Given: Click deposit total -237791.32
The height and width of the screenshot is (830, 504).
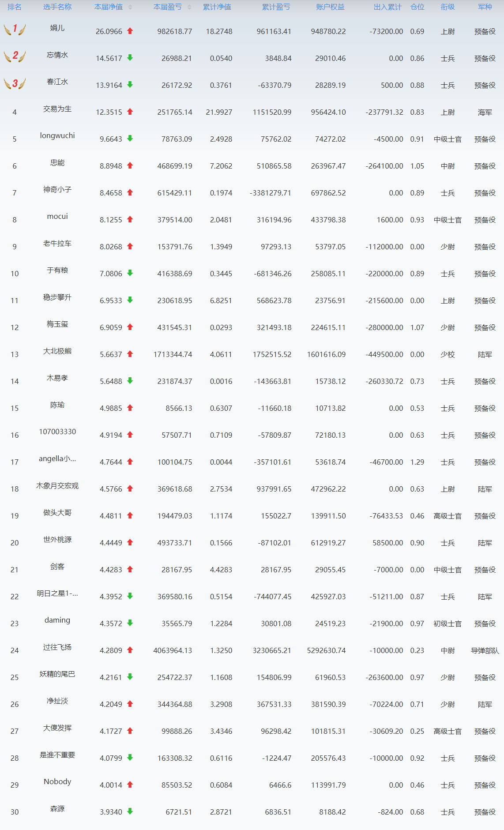Looking at the screenshot, I should [x=384, y=112].
